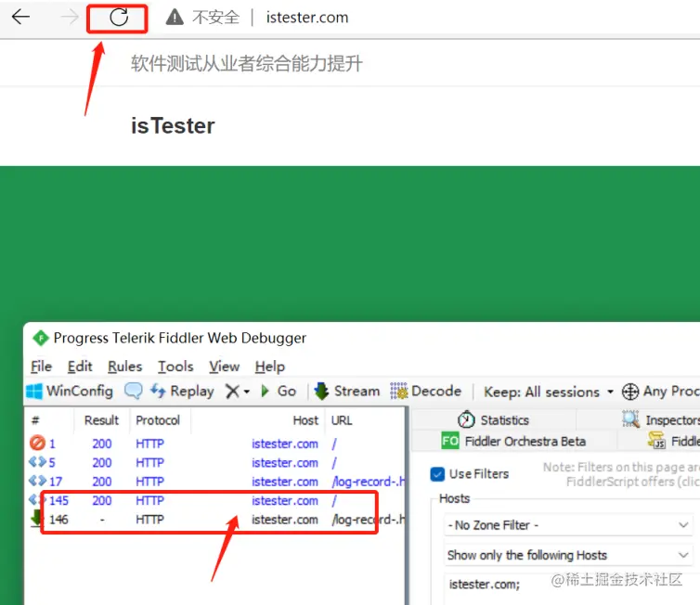Sort sessions by the Host column header

(305, 420)
